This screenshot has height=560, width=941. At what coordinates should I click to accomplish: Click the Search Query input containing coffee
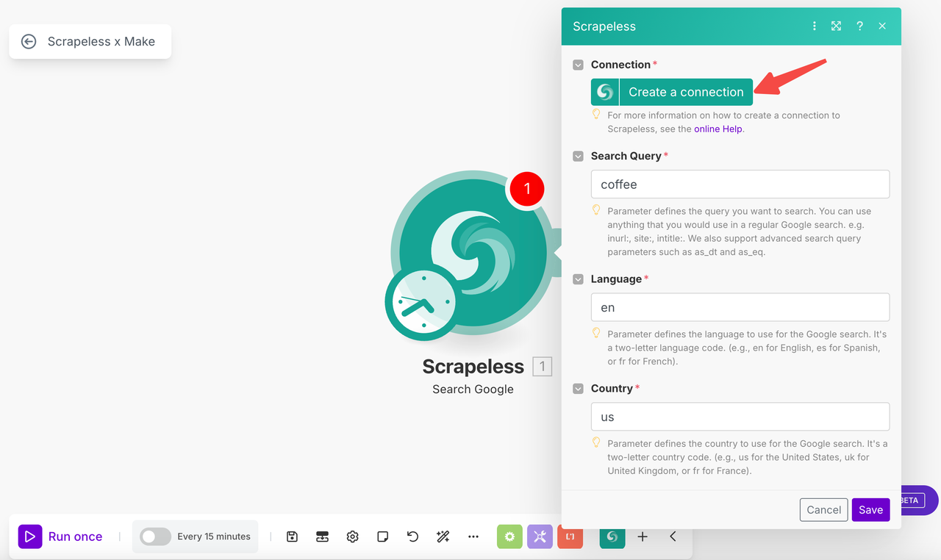(x=740, y=184)
